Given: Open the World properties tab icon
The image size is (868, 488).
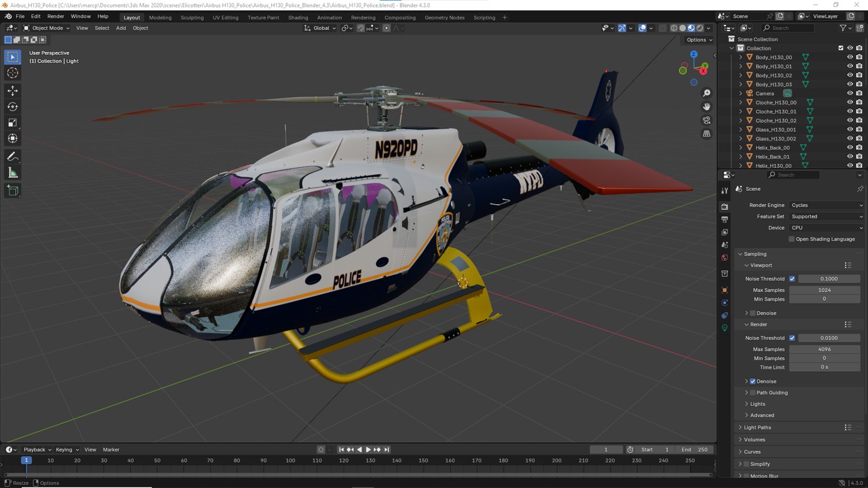Looking at the screenshot, I should pyautogui.click(x=724, y=258).
